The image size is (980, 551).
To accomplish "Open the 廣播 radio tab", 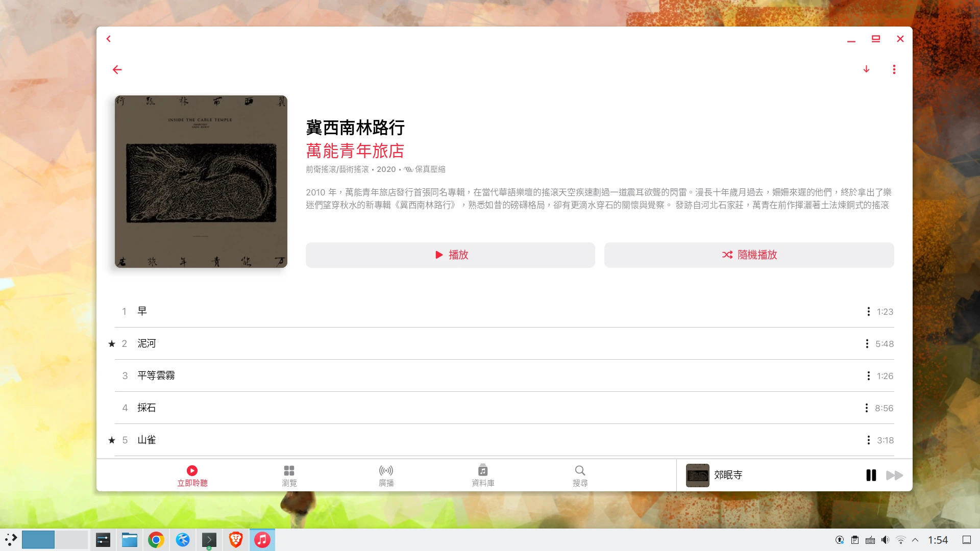I will (386, 475).
